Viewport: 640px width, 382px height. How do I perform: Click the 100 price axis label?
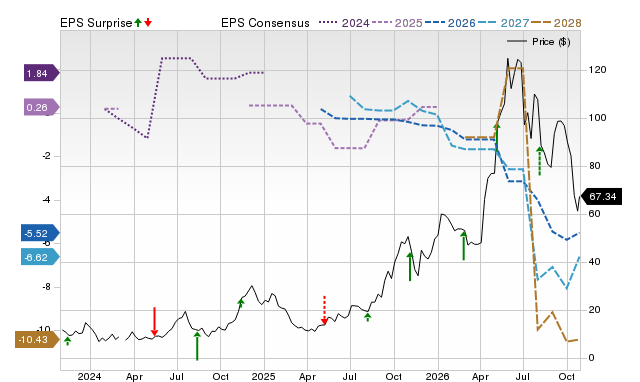pos(597,118)
